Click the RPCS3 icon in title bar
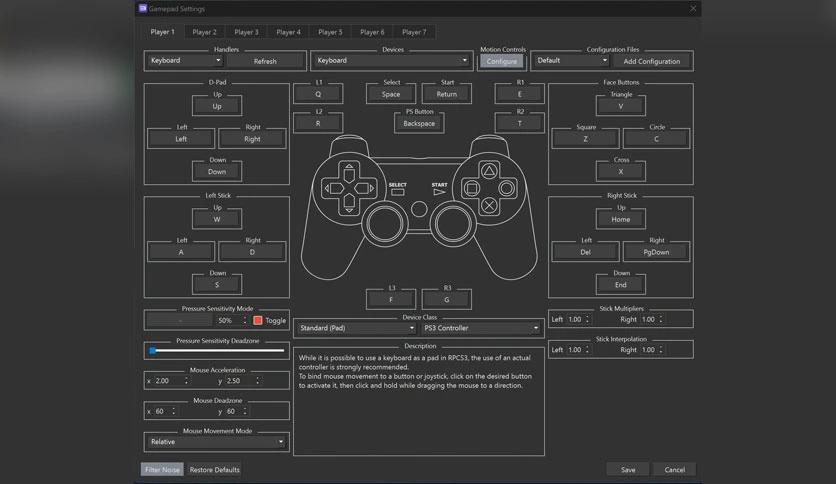This screenshot has height=484, width=836. (142, 9)
